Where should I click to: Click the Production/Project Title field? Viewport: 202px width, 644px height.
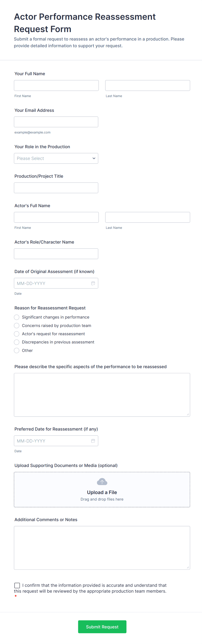[56, 188]
